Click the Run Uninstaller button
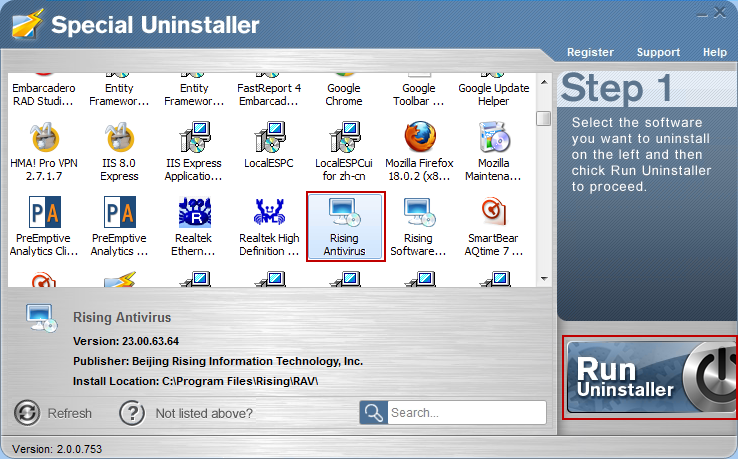 coord(651,378)
